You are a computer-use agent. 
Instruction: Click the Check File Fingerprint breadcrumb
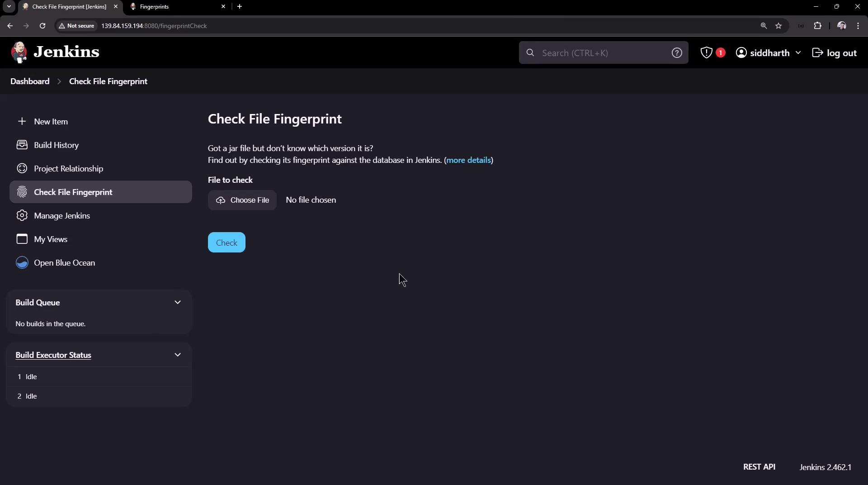(x=108, y=81)
